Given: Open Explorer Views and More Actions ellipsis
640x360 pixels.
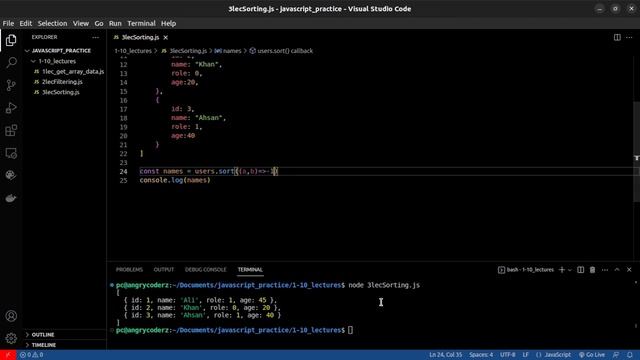Looking at the screenshot, I should click(x=96, y=37).
